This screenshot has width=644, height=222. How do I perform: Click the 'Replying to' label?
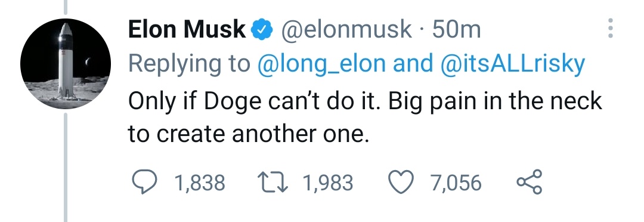(190, 64)
